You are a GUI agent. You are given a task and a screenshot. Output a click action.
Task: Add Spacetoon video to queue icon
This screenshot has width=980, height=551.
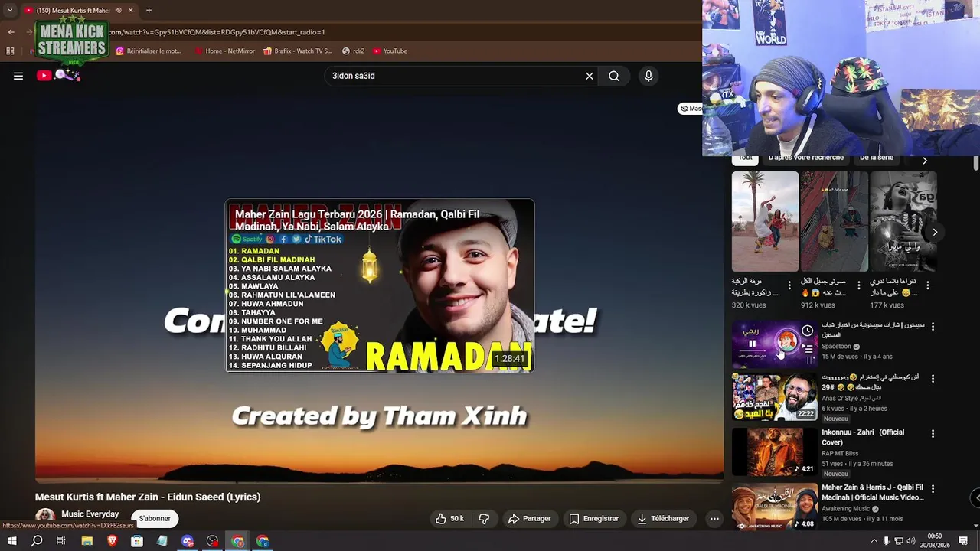click(807, 349)
